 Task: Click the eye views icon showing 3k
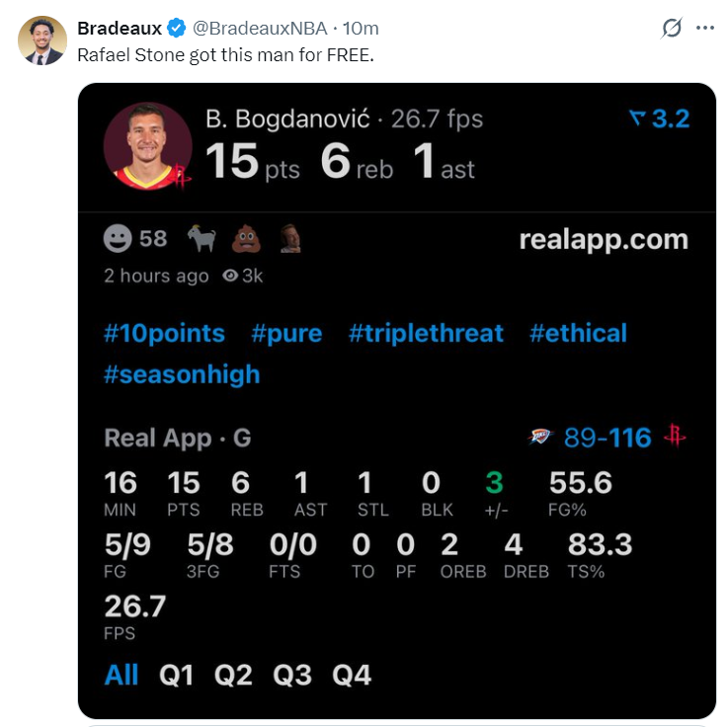(230, 276)
